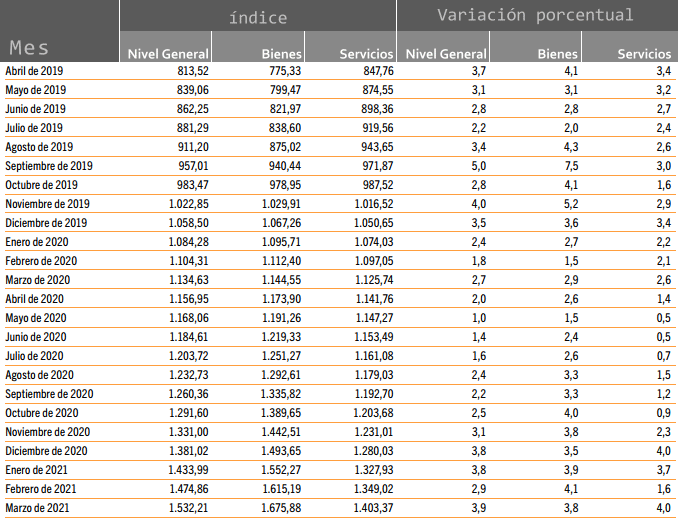The height and width of the screenshot is (529, 678).
Task: Select the 'Bienes' header under índice
Action: pos(281,54)
